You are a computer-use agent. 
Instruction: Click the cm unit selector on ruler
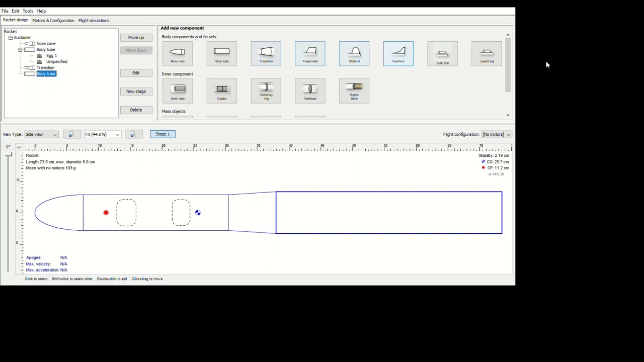19,147
